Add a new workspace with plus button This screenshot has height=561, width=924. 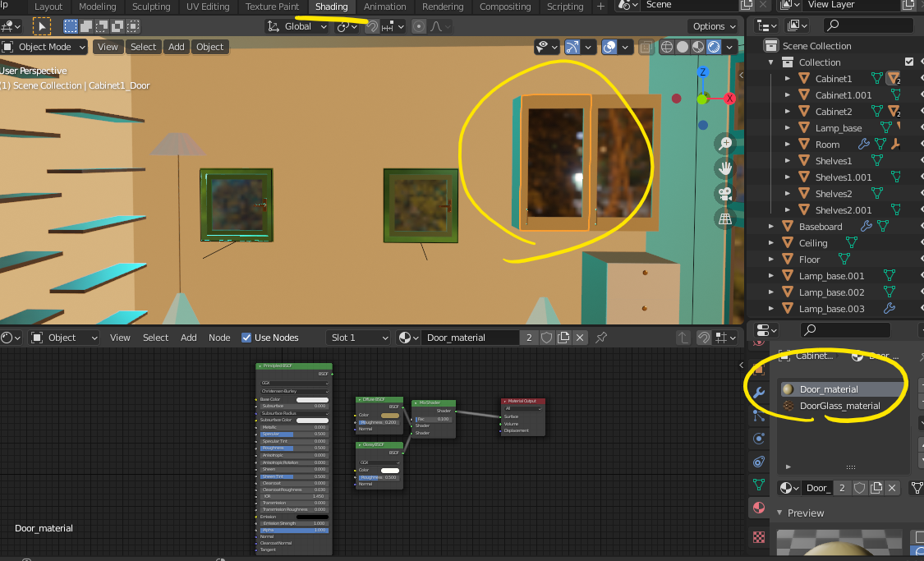[600, 7]
